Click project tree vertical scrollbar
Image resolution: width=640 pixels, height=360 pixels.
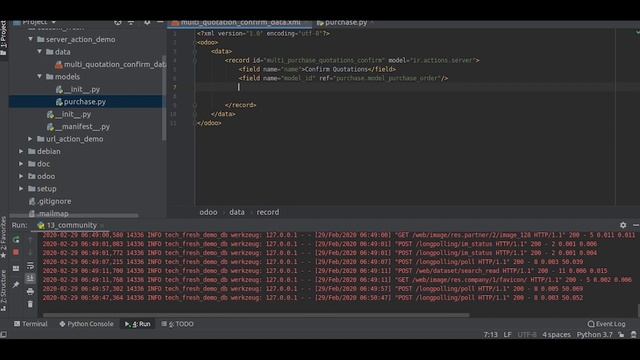(x=164, y=98)
